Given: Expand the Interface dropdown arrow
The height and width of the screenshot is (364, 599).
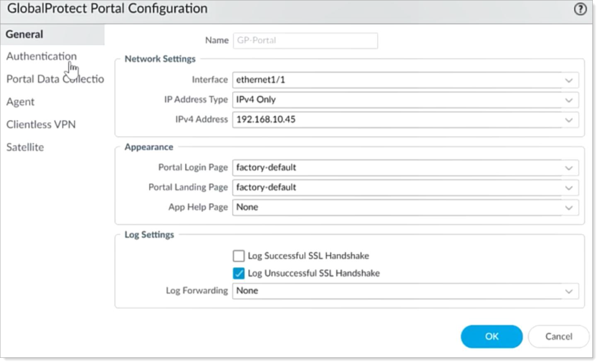Looking at the screenshot, I should point(569,80).
